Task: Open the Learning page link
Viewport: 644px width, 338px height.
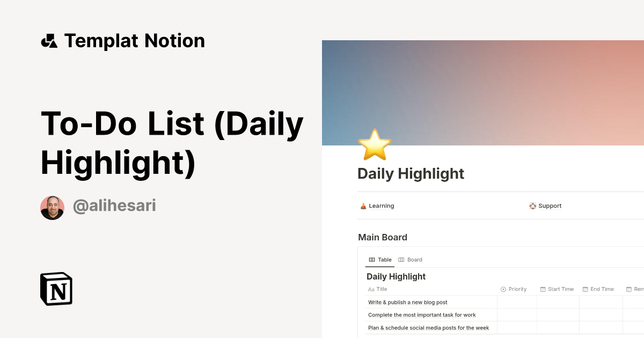Action: click(381, 205)
